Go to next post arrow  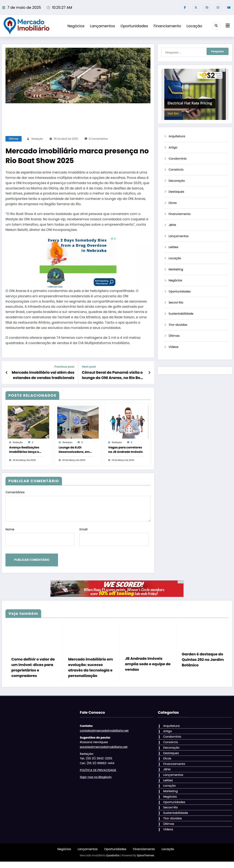[149, 372]
